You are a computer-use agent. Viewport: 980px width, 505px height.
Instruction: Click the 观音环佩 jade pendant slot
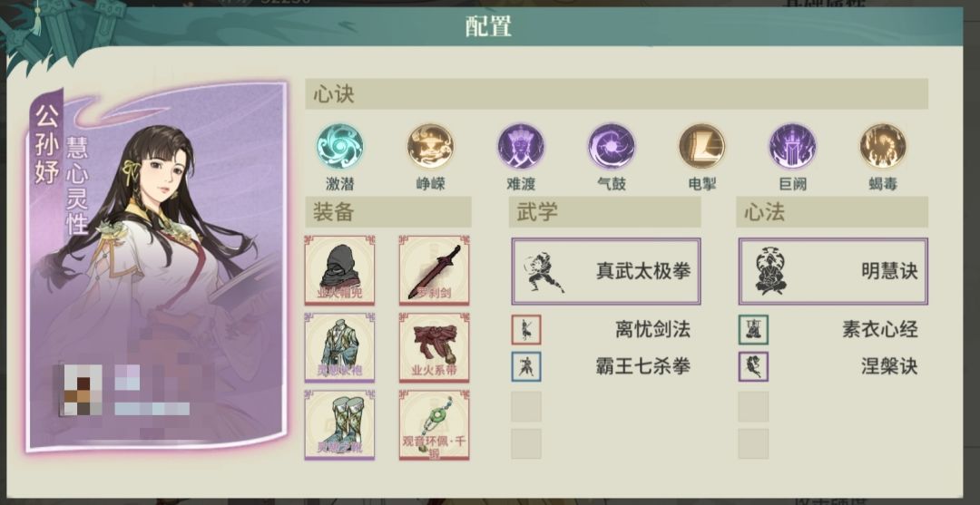(x=435, y=425)
